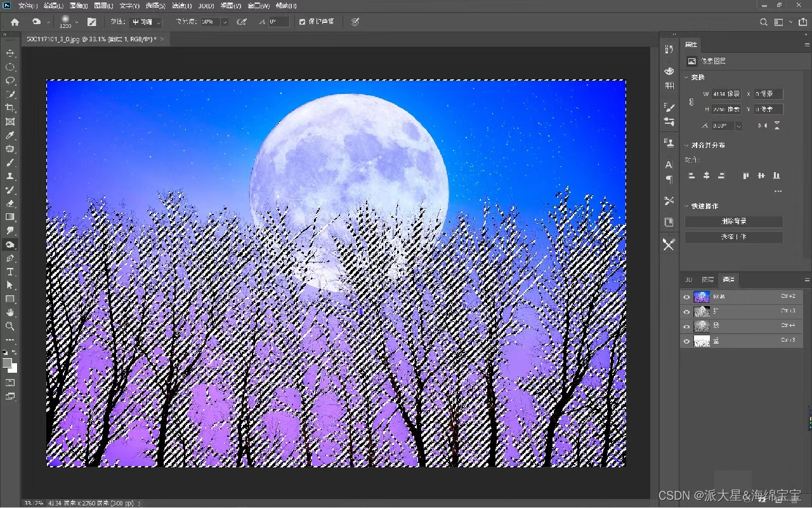Toggle visibility of the Ctrl+5 blue channel
The width and height of the screenshot is (812, 508).
coord(686,342)
